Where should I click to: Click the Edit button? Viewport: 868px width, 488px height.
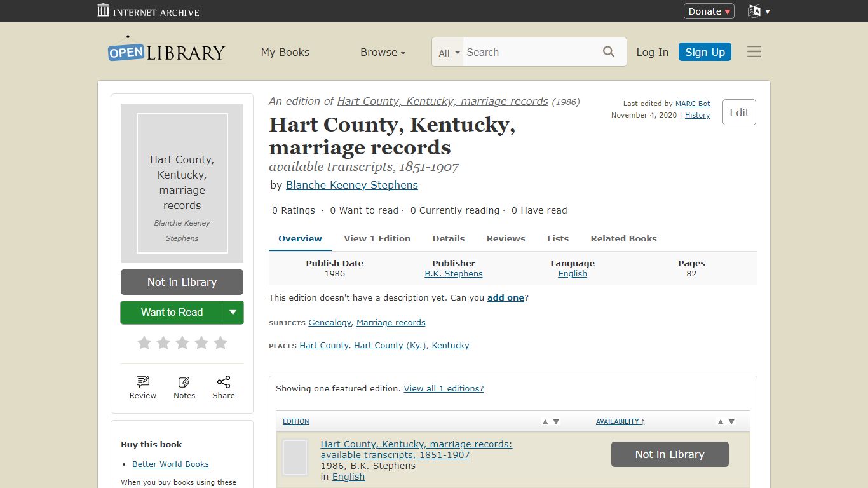click(739, 112)
